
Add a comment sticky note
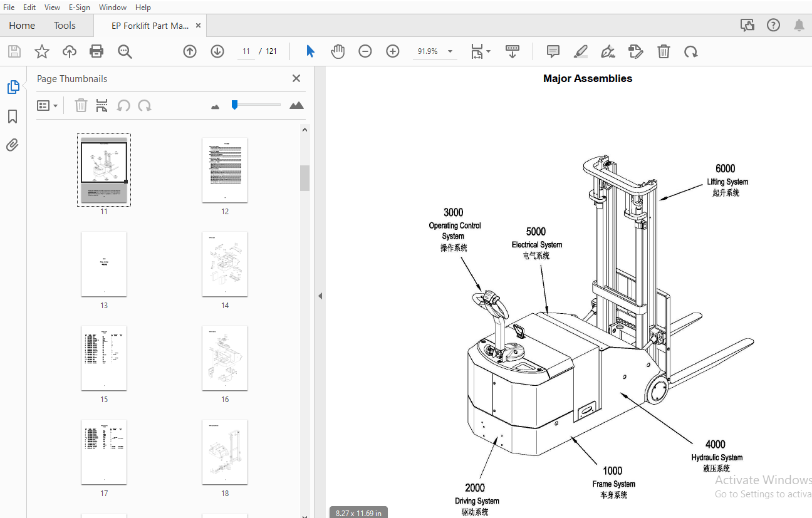[x=553, y=51]
